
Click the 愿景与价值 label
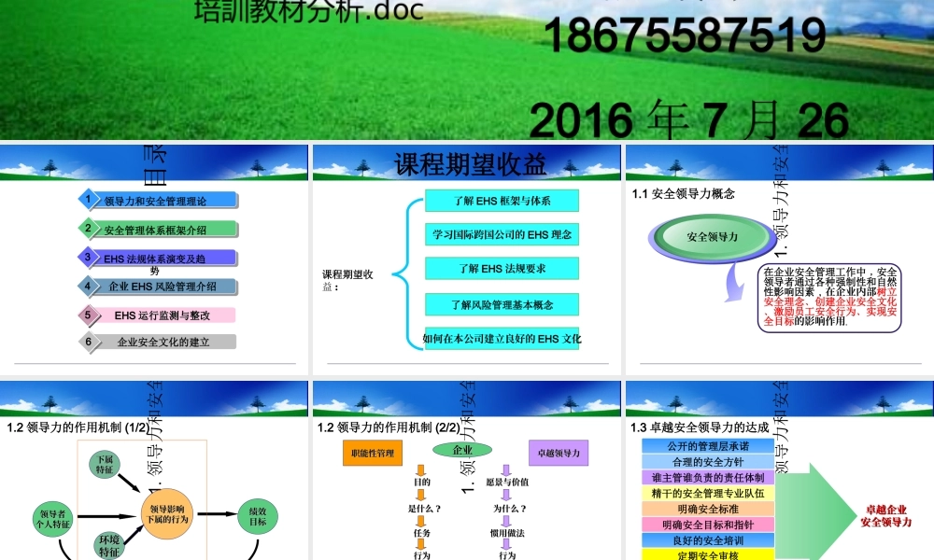tap(507, 482)
